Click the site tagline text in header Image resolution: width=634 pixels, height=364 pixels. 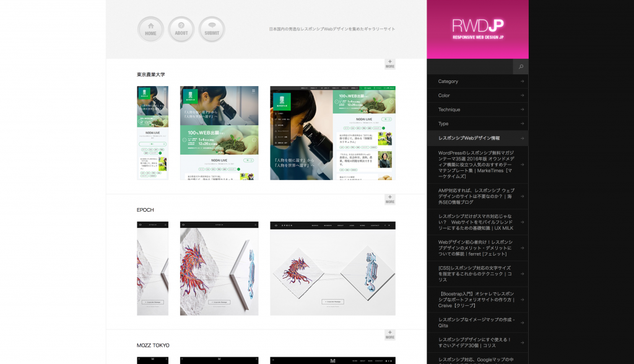(332, 29)
